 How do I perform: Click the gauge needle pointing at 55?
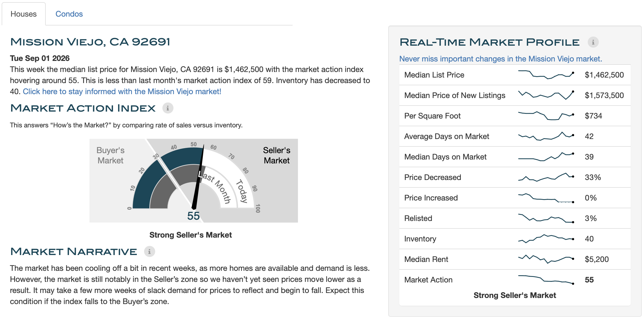click(x=198, y=177)
